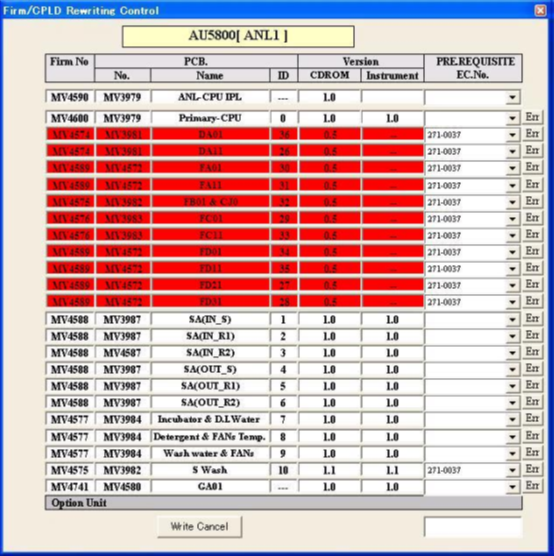Click the Instrument version cell of Primary-CPU
554x556 pixels.
(392, 118)
